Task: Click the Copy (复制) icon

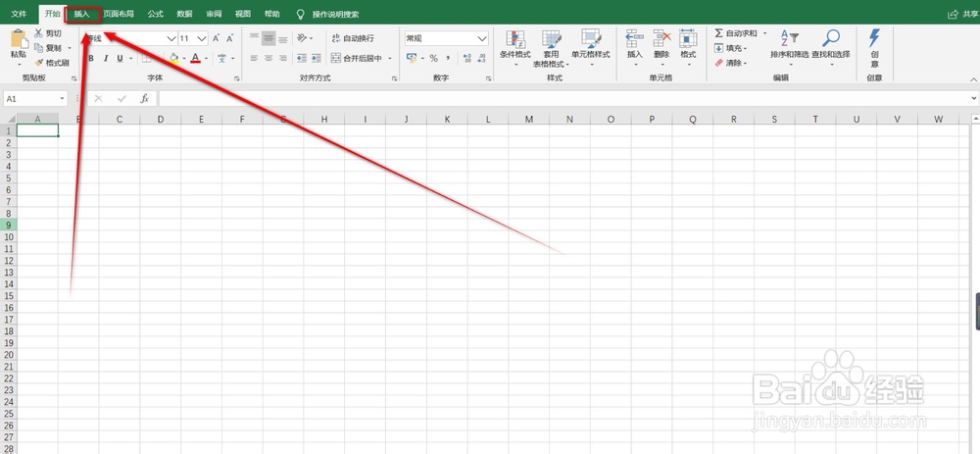Action: click(39, 48)
